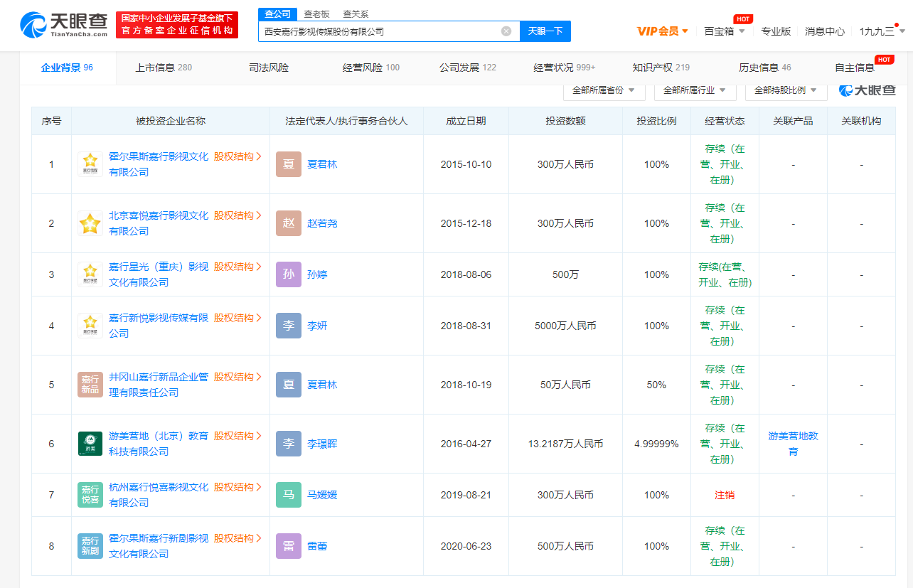Viewport: 913px width, 588px height.
Task: Expand the 全部所属省份 filter dropdown
Action: (604, 90)
